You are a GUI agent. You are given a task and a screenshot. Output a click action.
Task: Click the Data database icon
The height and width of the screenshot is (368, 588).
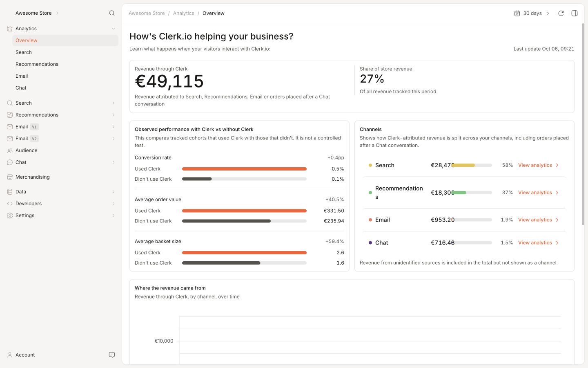click(10, 192)
